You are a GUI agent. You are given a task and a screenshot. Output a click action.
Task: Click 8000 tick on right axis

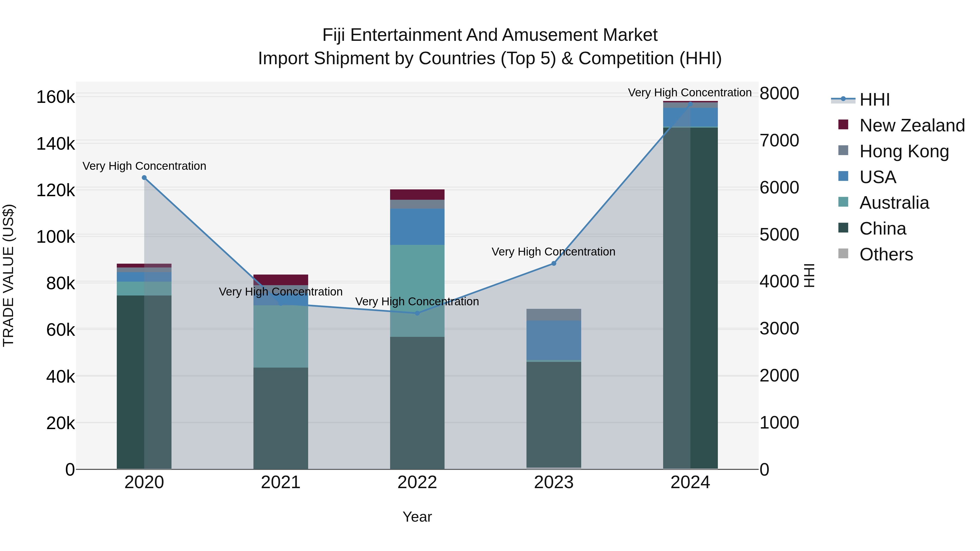click(780, 94)
